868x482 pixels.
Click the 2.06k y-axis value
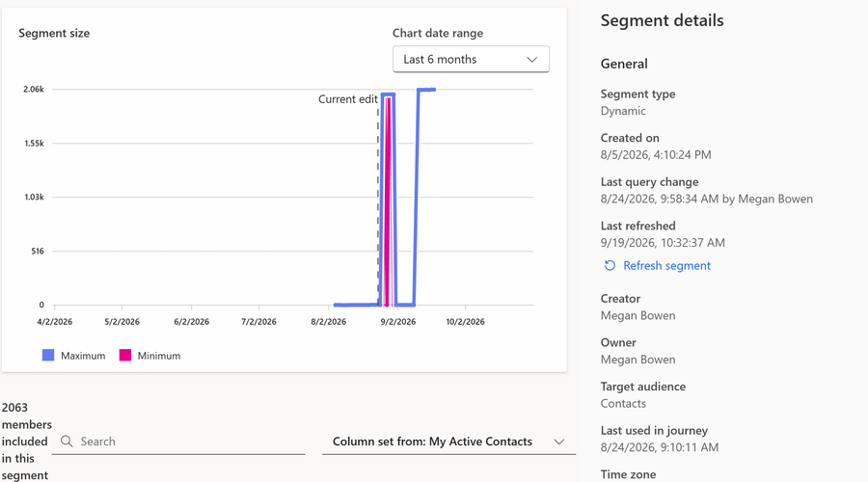(33, 89)
